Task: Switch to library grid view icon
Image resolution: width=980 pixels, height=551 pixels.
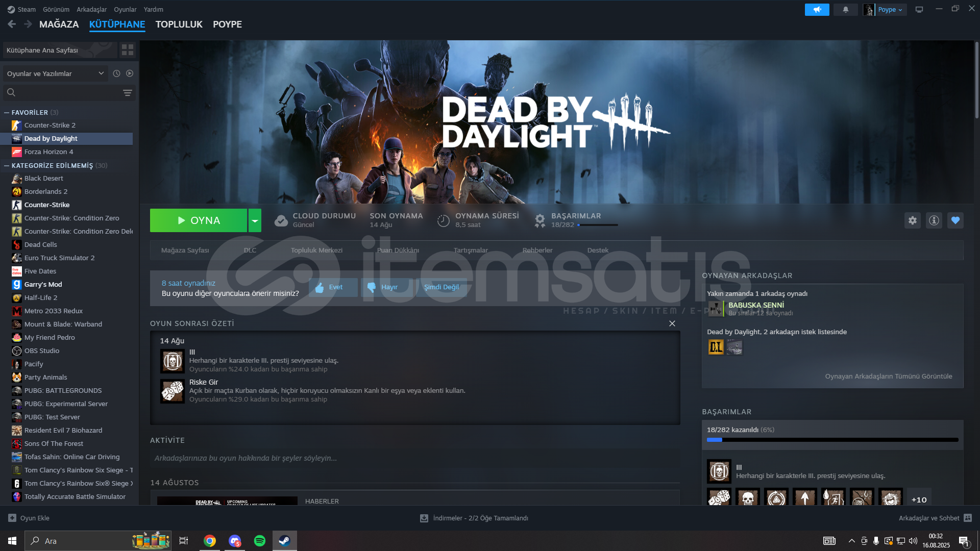Action: click(x=128, y=50)
